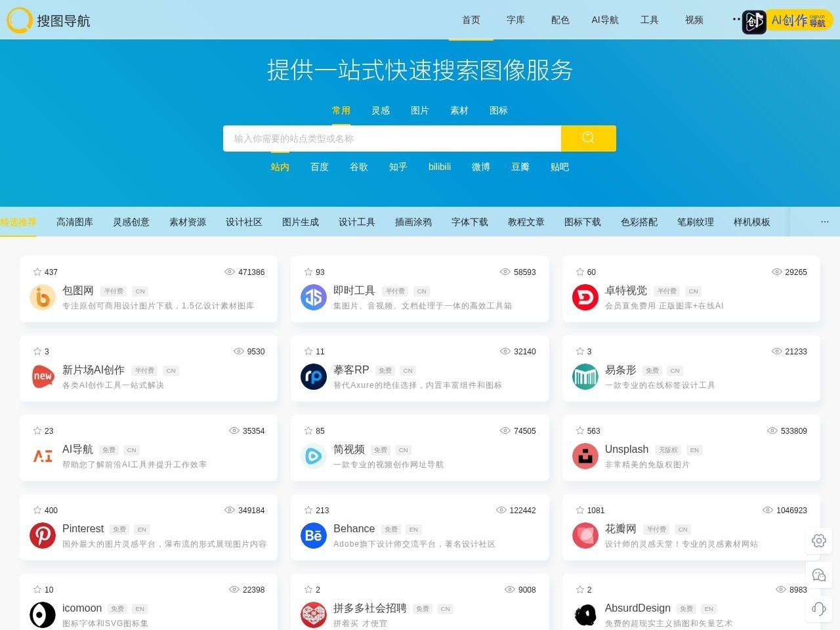Select 百度 search engine option
The width and height of the screenshot is (840, 630).
coord(320,167)
